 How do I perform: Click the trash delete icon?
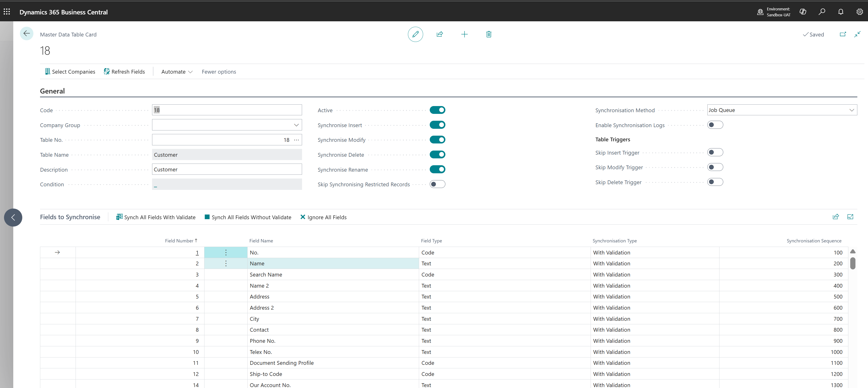pos(488,34)
